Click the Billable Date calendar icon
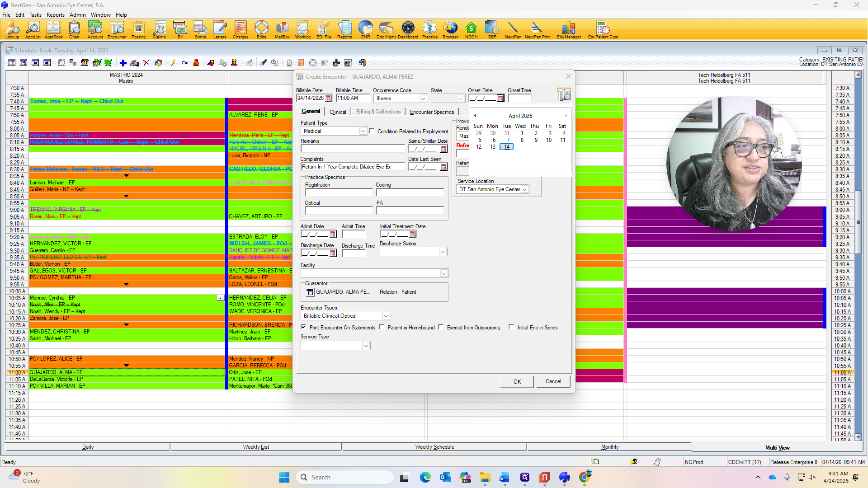Viewport: 868px width, 488px height. [328, 99]
